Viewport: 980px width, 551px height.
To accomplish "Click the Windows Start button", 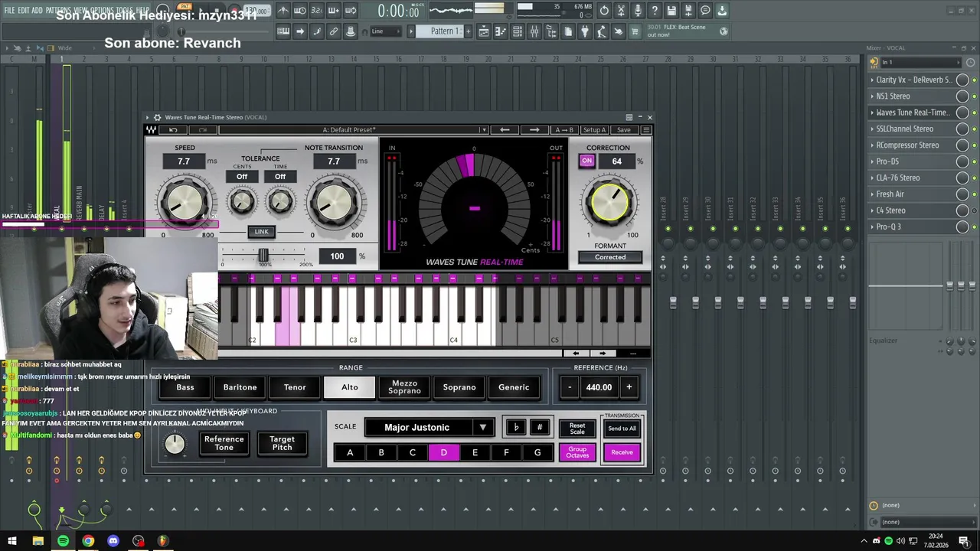I will click(11, 541).
